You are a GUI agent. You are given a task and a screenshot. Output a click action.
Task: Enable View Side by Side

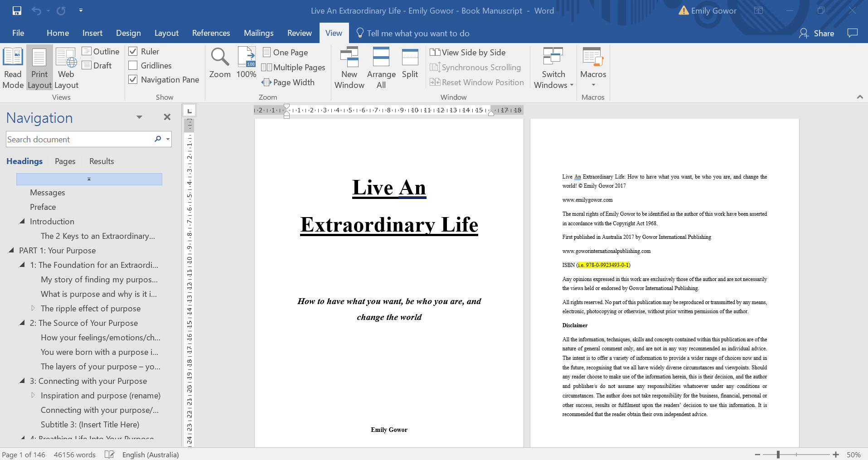(x=468, y=52)
